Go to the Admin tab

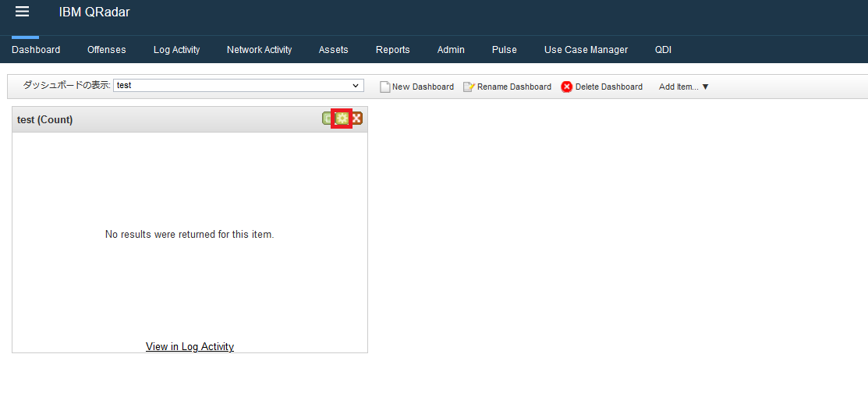[x=451, y=50]
